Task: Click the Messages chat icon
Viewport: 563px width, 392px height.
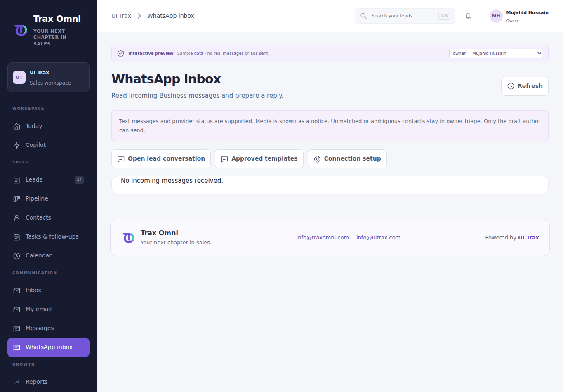Action: point(17,328)
